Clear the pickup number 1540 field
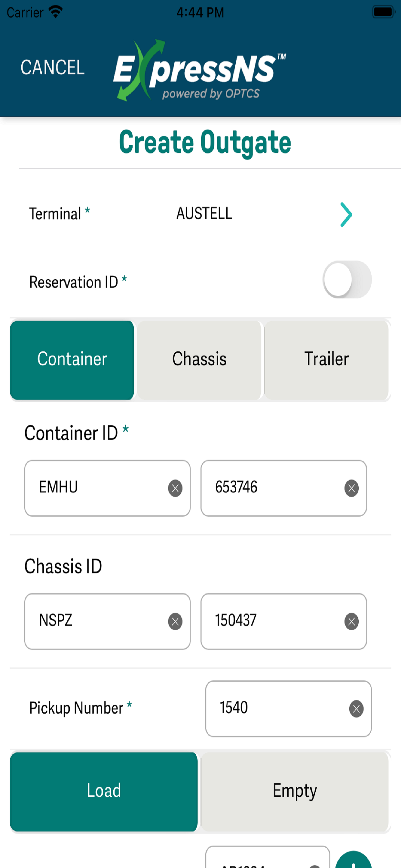 tap(356, 708)
